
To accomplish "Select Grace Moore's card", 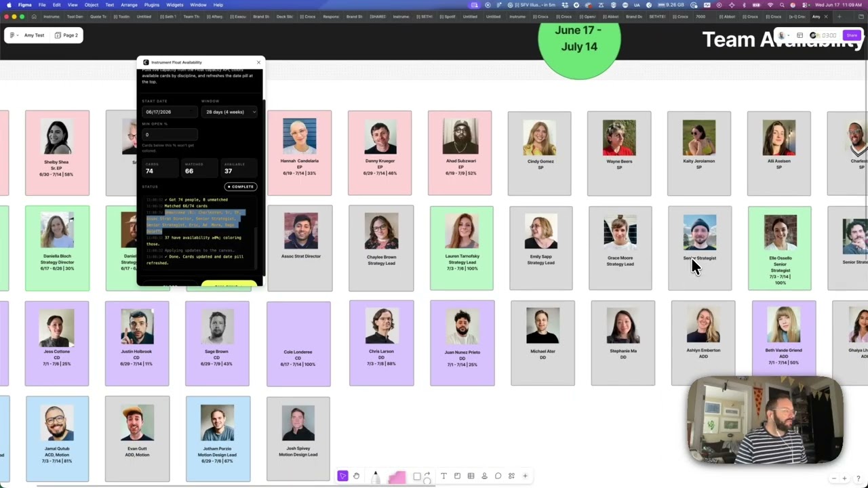I will [620, 249].
